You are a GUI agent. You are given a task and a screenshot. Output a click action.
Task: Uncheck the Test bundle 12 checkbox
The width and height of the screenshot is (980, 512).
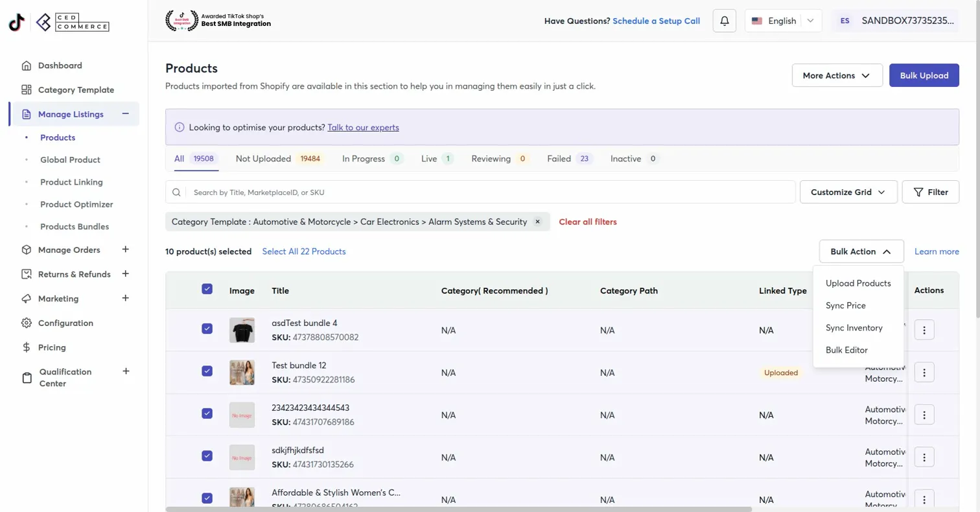[x=207, y=371]
